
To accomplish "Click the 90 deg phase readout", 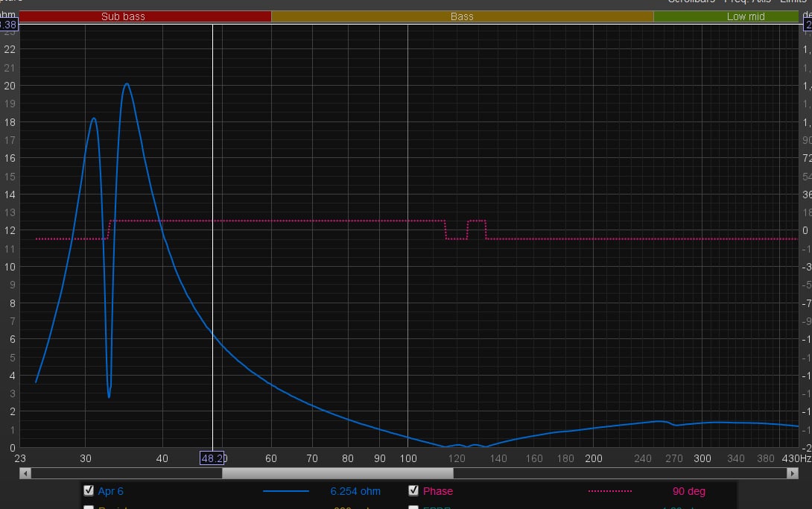I will (689, 491).
